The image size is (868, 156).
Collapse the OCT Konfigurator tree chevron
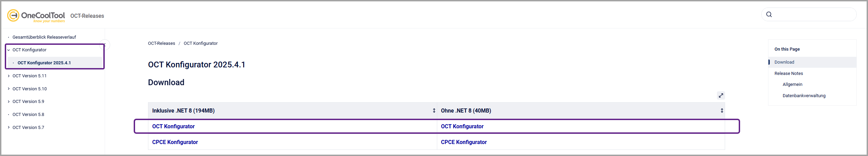click(x=9, y=50)
